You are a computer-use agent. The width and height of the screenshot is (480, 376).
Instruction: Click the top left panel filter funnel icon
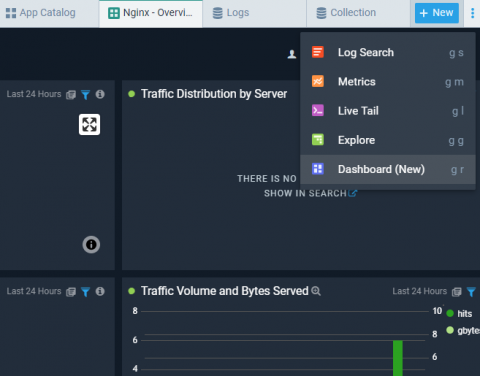pyautogui.click(x=85, y=95)
